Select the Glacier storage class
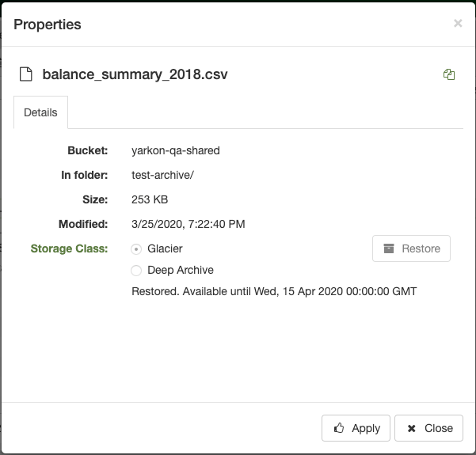This screenshot has height=455, width=476. [x=136, y=248]
